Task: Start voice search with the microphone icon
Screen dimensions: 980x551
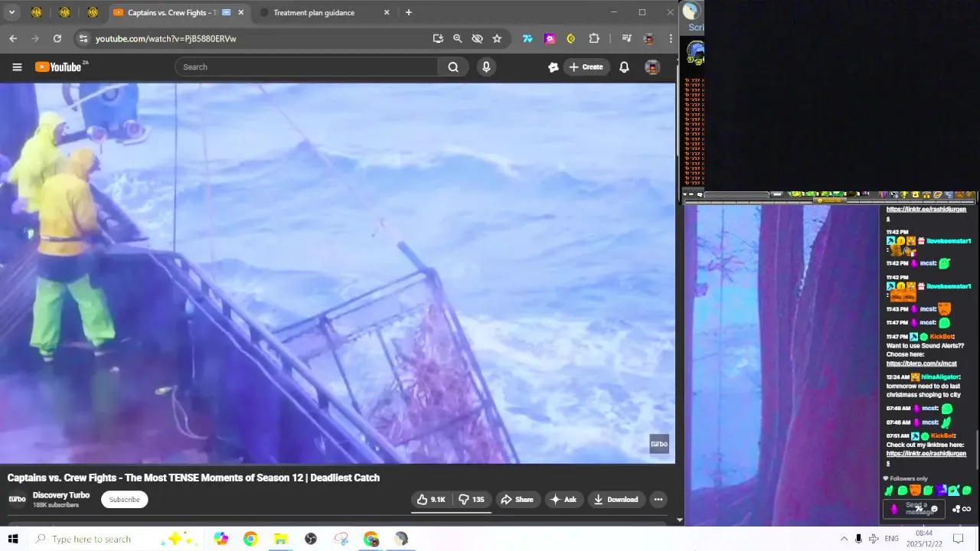Action: (x=486, y=67)
